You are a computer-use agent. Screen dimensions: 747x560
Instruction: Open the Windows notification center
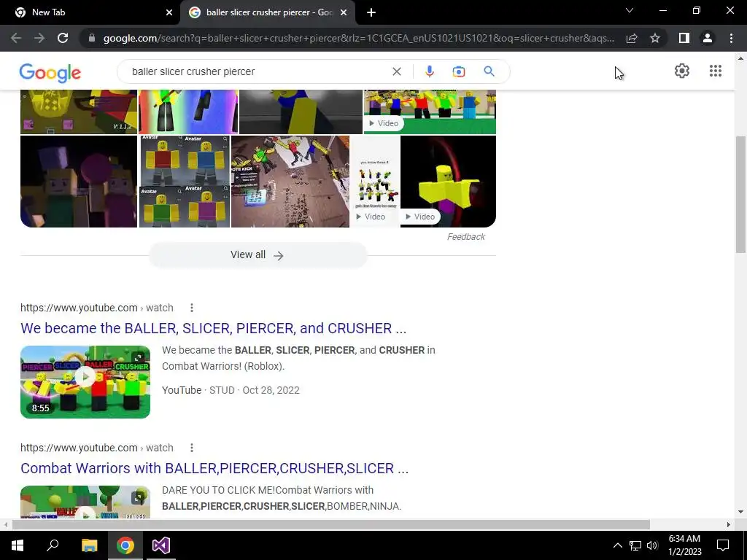pyautogui.click(x=723, y=545)
